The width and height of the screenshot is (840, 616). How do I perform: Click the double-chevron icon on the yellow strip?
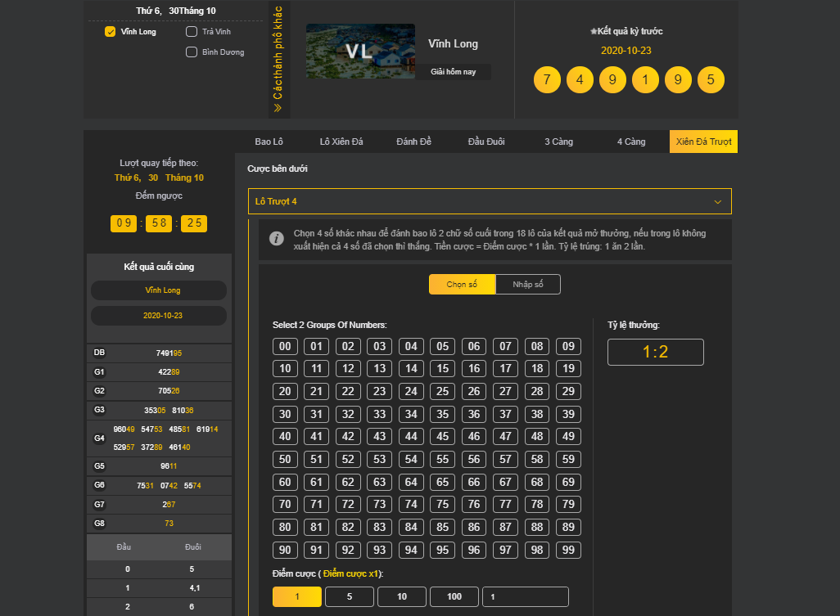(x=278, y=107)
